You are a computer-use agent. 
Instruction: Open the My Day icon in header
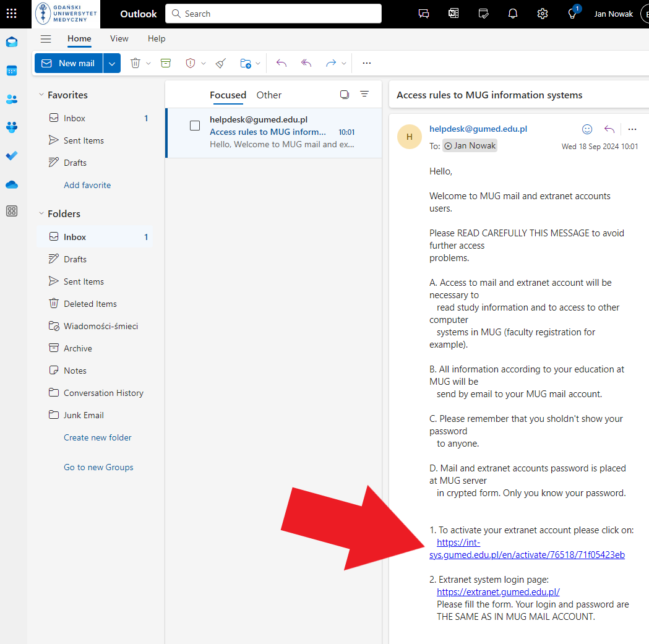[483, 14]
